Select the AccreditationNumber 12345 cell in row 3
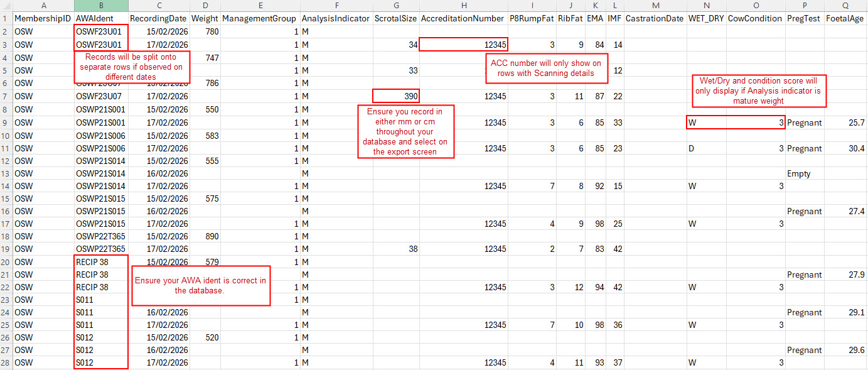Viewport: 868px width, 370px height. 463,45
